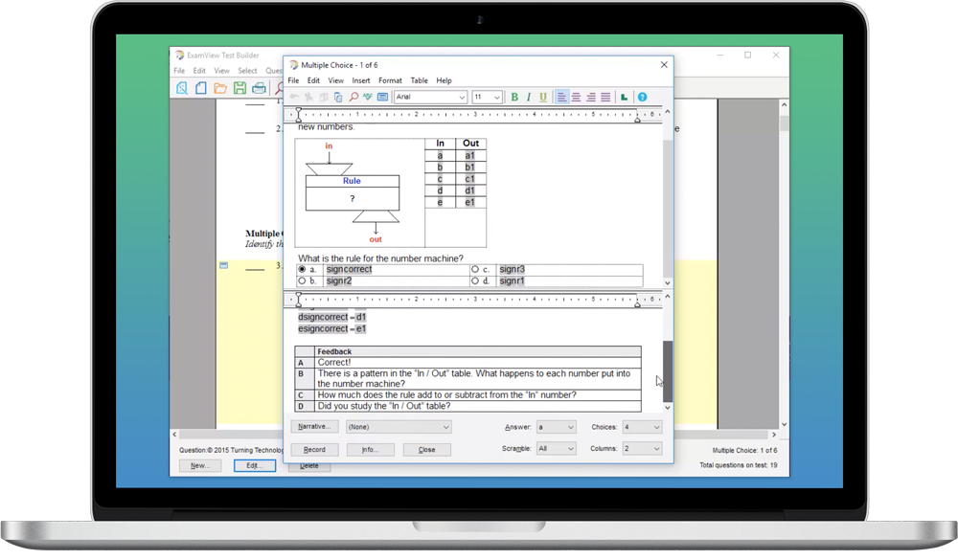Select answer choice a radio button

coord(302,269)
